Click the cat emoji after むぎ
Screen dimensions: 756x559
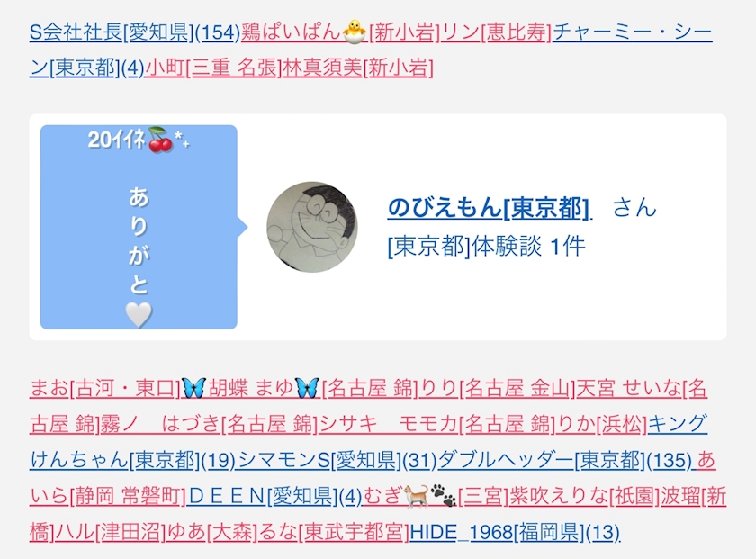(416, 496)
